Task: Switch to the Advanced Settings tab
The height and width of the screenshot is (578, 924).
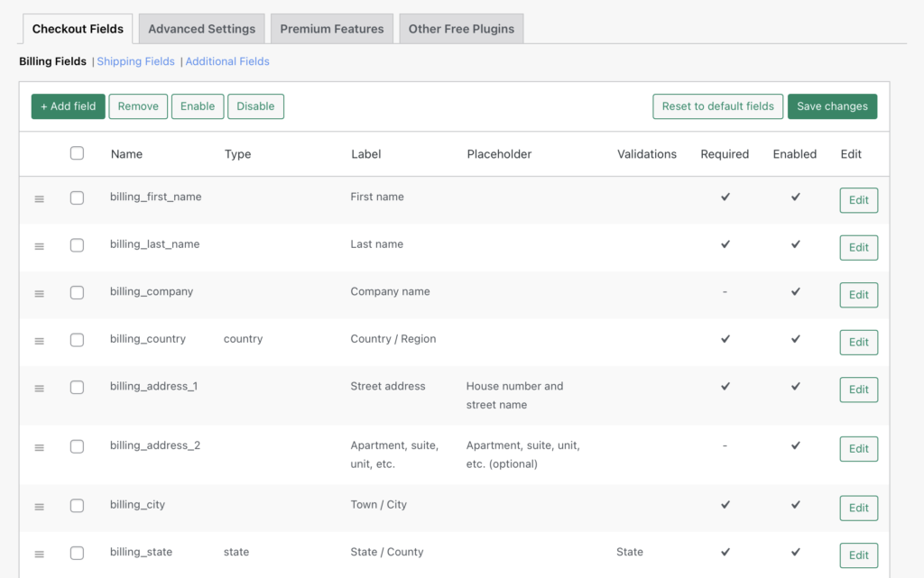Action: point(201,29)
